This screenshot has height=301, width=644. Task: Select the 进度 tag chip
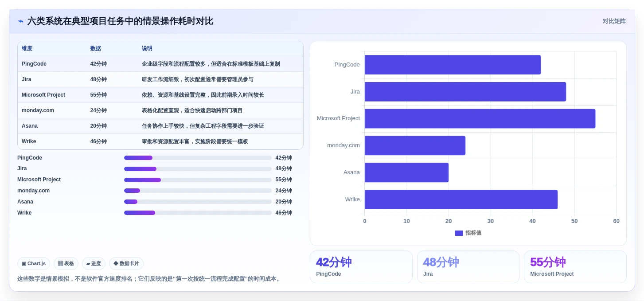point(94,263)
